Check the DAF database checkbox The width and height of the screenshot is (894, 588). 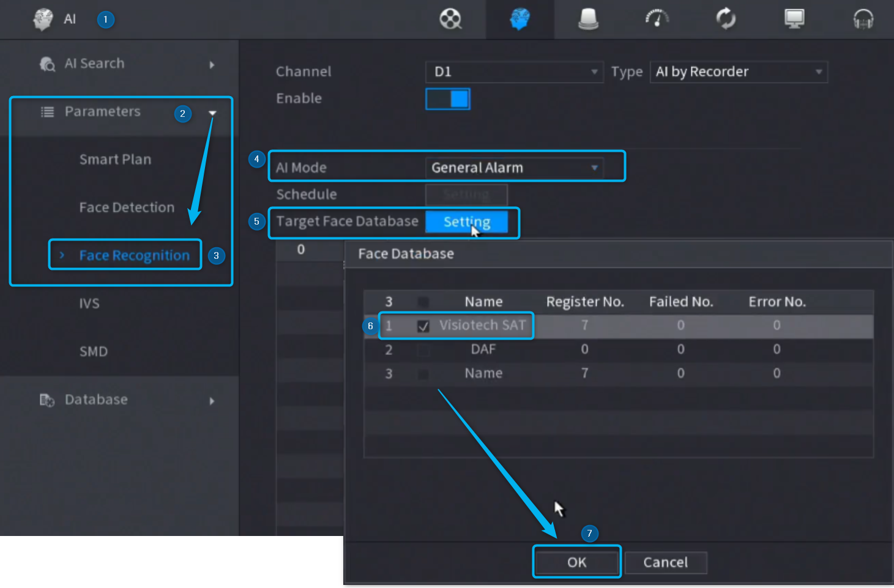click(x=423, y=350)
